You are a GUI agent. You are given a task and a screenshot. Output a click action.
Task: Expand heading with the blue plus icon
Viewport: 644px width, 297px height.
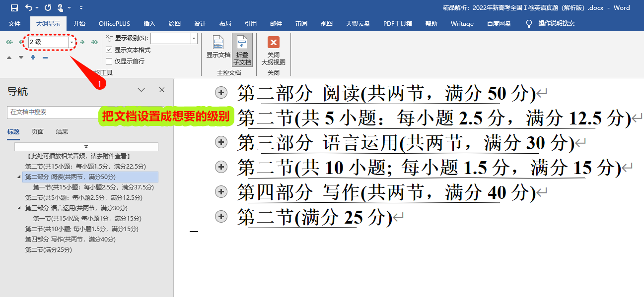[x=33, y=58]
